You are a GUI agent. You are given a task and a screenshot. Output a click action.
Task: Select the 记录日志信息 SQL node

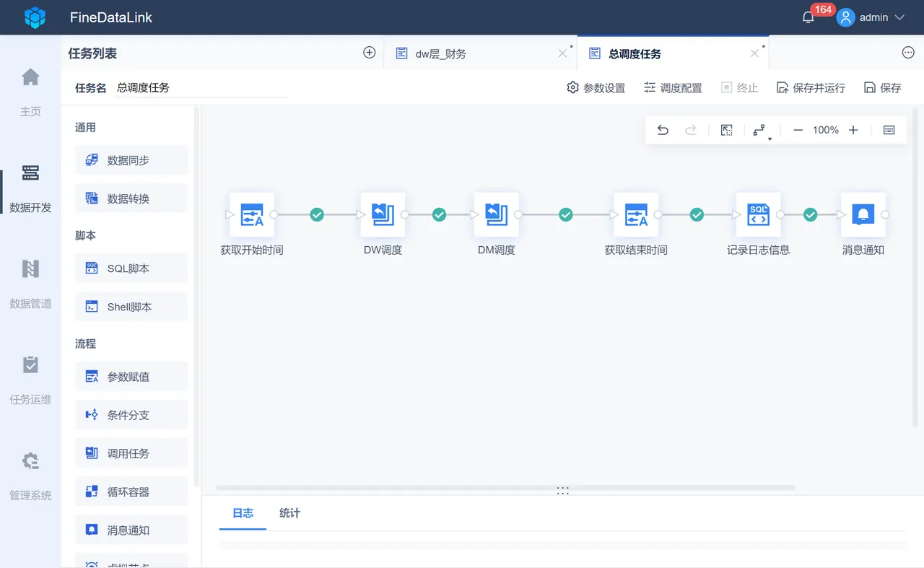pos(758,214)
